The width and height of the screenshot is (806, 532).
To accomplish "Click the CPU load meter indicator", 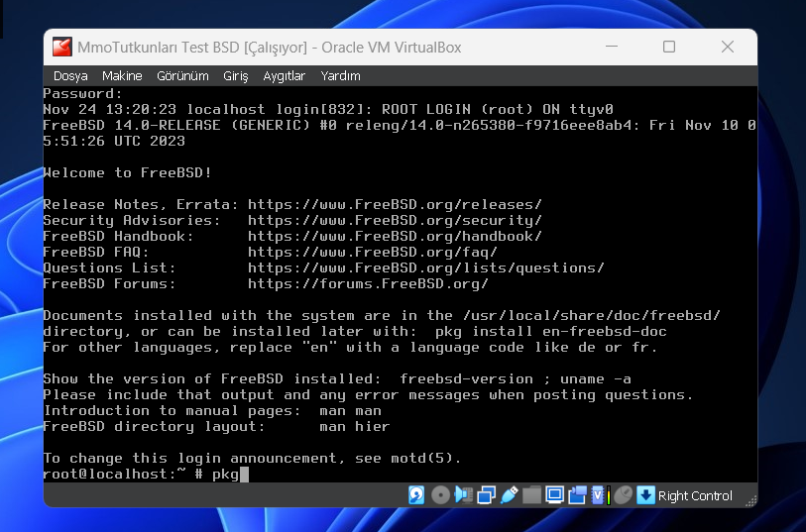I will [609, 495].
